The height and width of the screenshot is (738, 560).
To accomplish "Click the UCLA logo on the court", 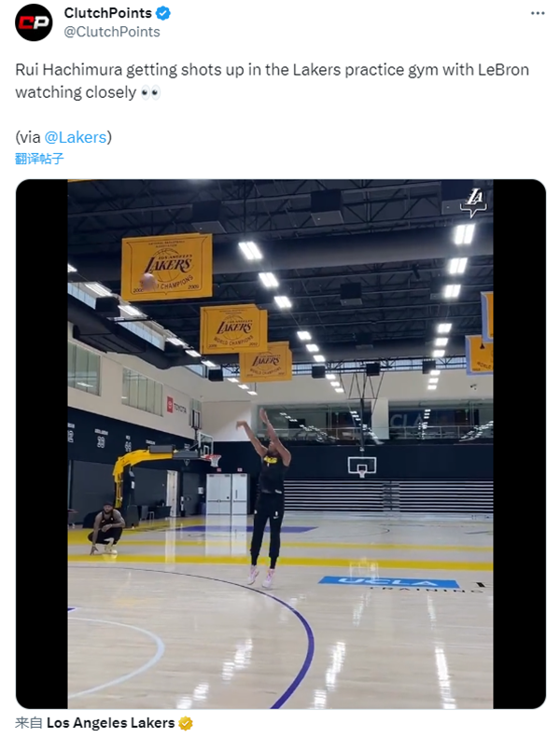I will coord(388,583).
